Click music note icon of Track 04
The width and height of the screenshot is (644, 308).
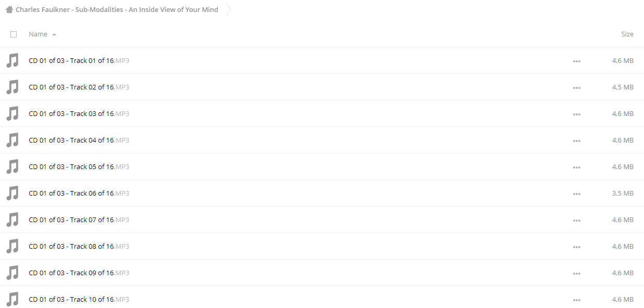pyautogui.click(x=13, y=140)
